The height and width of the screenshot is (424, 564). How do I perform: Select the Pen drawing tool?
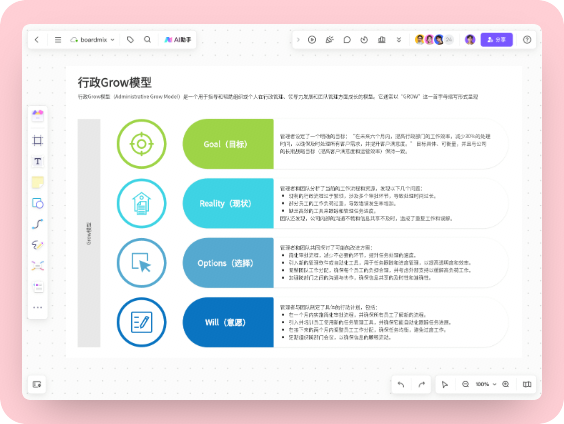(38, 245)
